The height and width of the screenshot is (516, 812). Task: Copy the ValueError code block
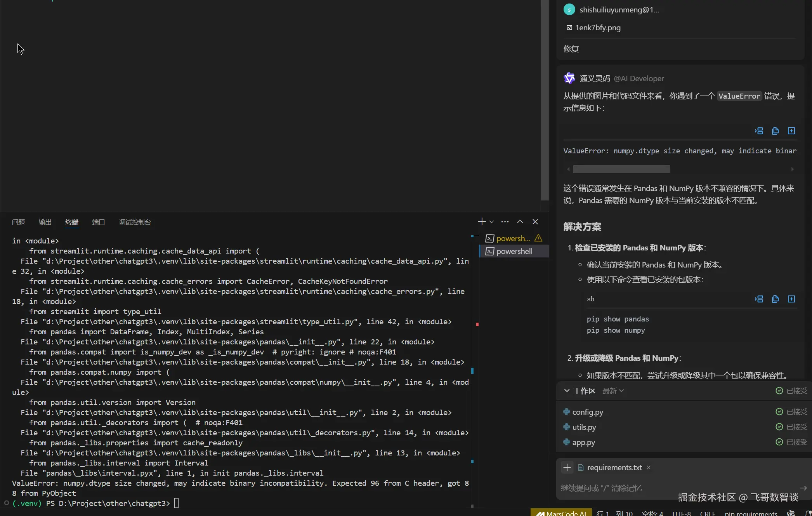tap(775, 131)
